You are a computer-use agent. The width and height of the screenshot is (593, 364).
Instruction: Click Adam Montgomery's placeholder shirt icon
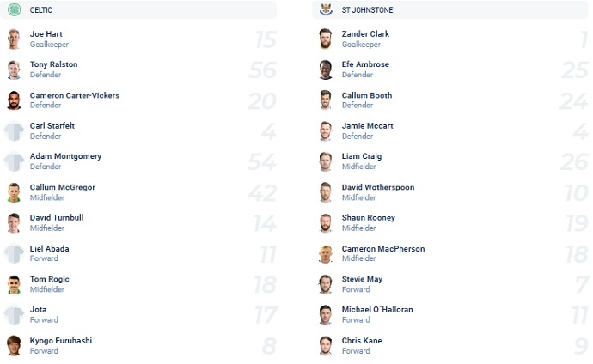click(x=14, y=161)
